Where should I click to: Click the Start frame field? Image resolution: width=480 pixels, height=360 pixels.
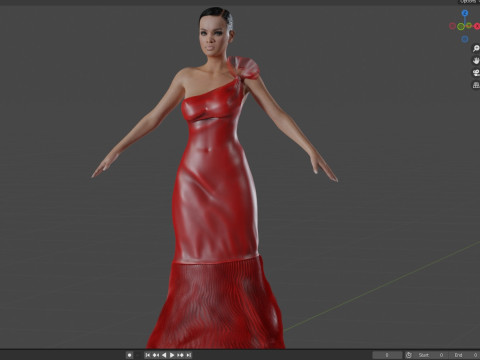431,355
